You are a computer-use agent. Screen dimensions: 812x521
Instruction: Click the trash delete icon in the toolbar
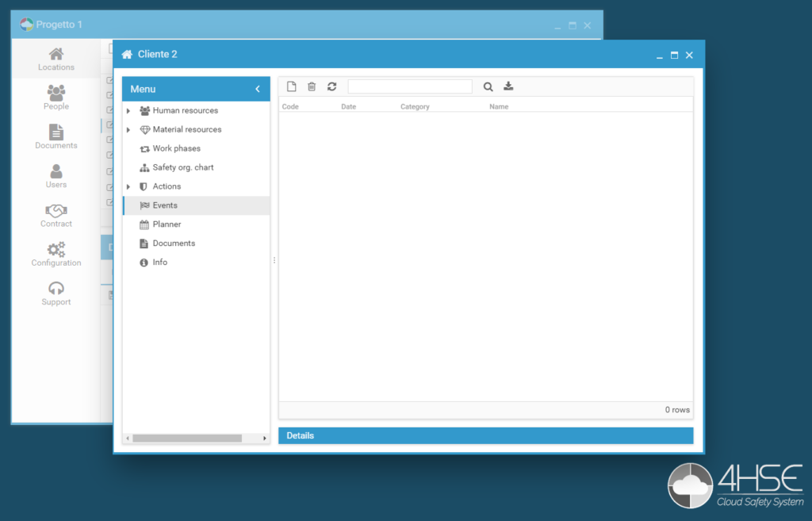tap(312, 86)
